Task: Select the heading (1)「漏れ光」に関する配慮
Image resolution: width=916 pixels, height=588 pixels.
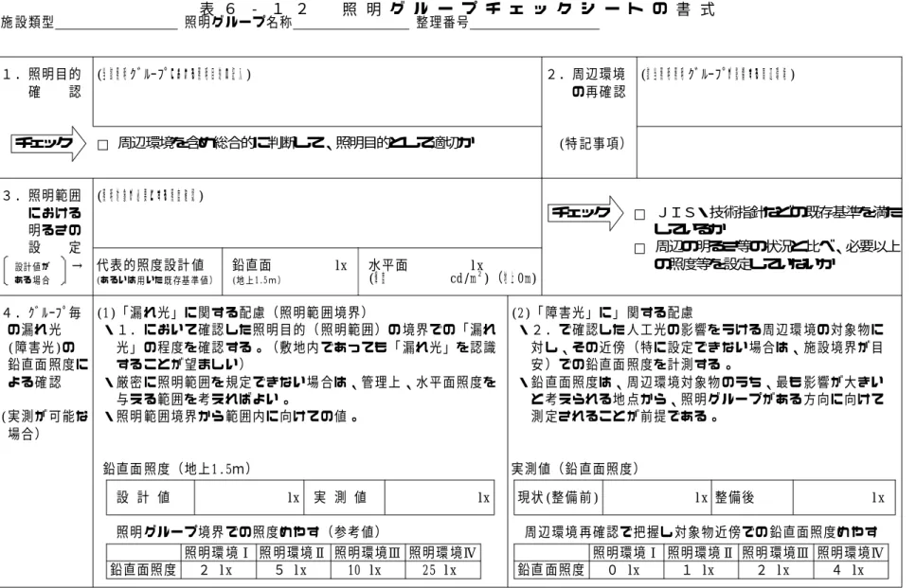Action: coord(232,312)
